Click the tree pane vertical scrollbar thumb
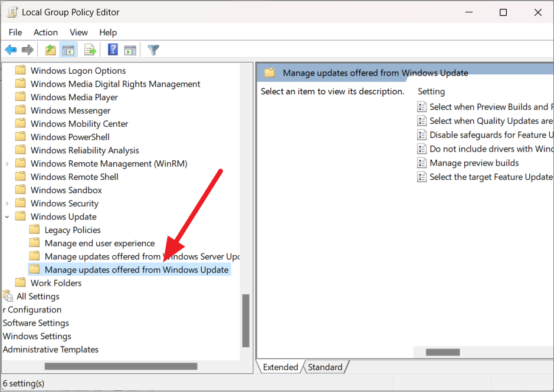 246,320
